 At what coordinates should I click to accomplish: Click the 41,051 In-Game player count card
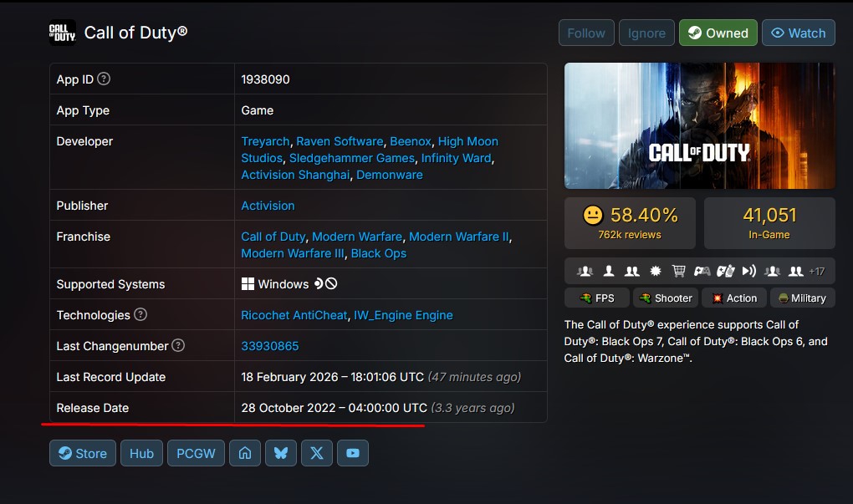point(769,223)
